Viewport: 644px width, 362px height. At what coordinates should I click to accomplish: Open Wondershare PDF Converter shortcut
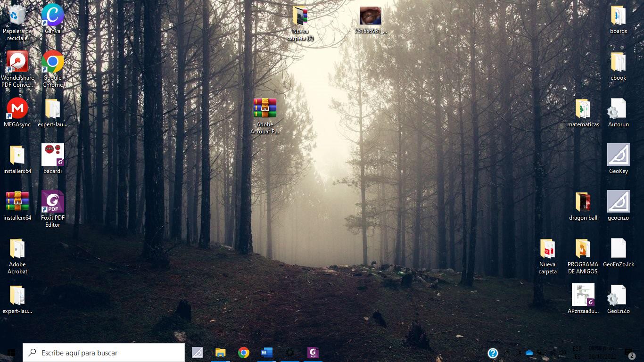(x=17, y=62)
